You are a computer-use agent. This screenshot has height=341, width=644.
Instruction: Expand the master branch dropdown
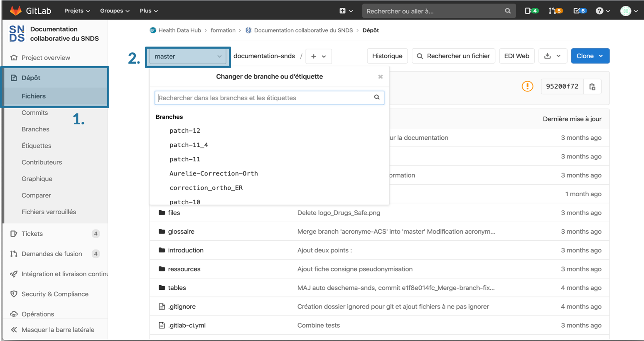[x=188, y=57]
